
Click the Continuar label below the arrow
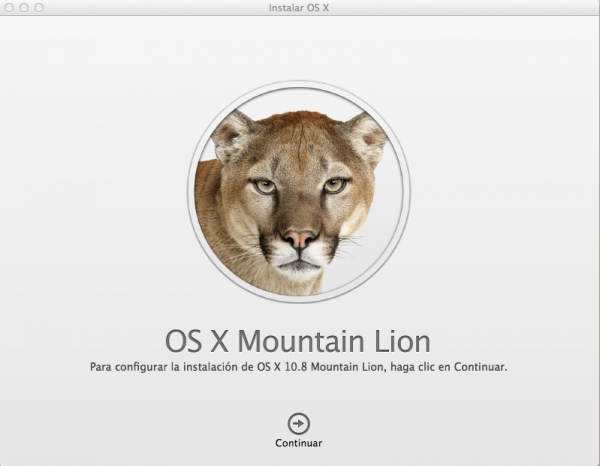point(298,443)
